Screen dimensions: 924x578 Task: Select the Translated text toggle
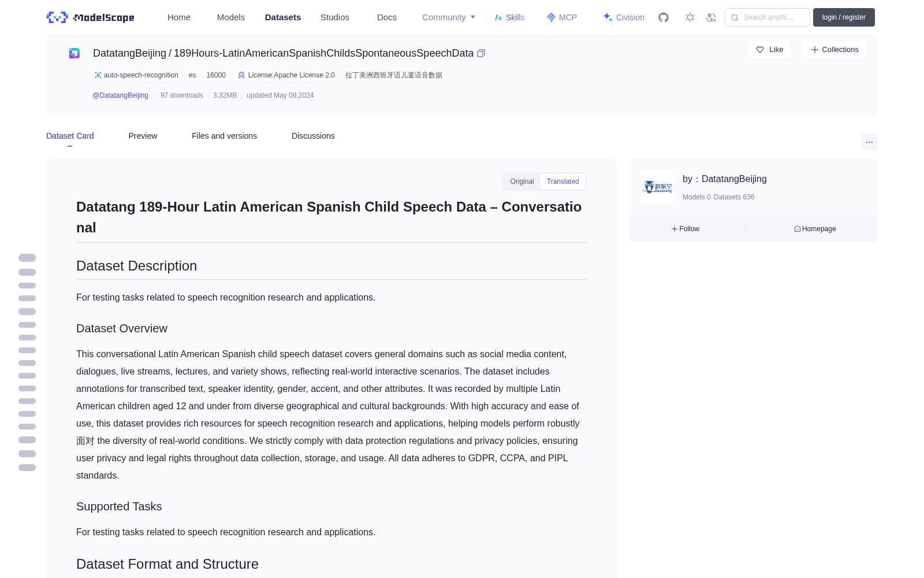(563, 181)
